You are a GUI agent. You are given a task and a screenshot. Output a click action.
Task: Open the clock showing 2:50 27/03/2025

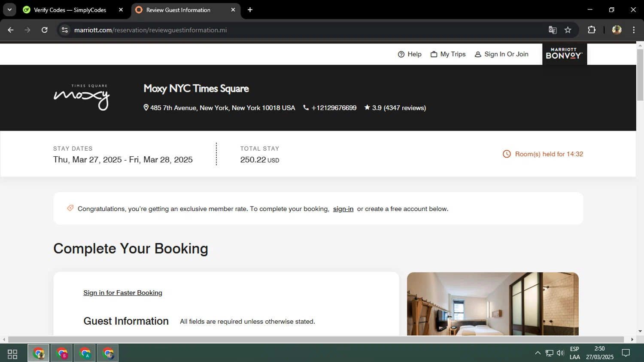pyautogui.click(x=599, y=353)
